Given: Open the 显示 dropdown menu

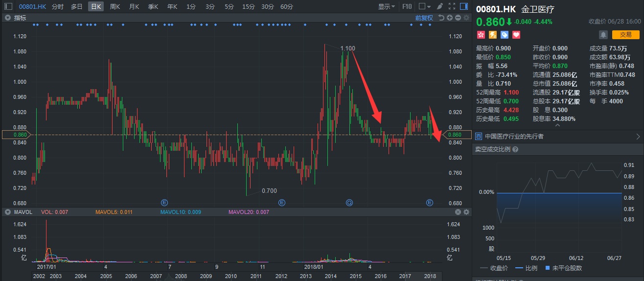Looking at the screenshot, I should click(387, 6).
